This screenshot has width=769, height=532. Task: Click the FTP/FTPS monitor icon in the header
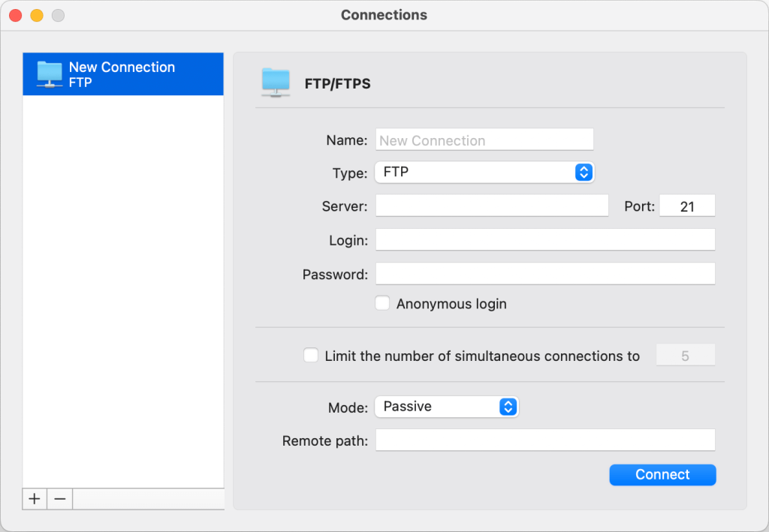click(276, 83)
